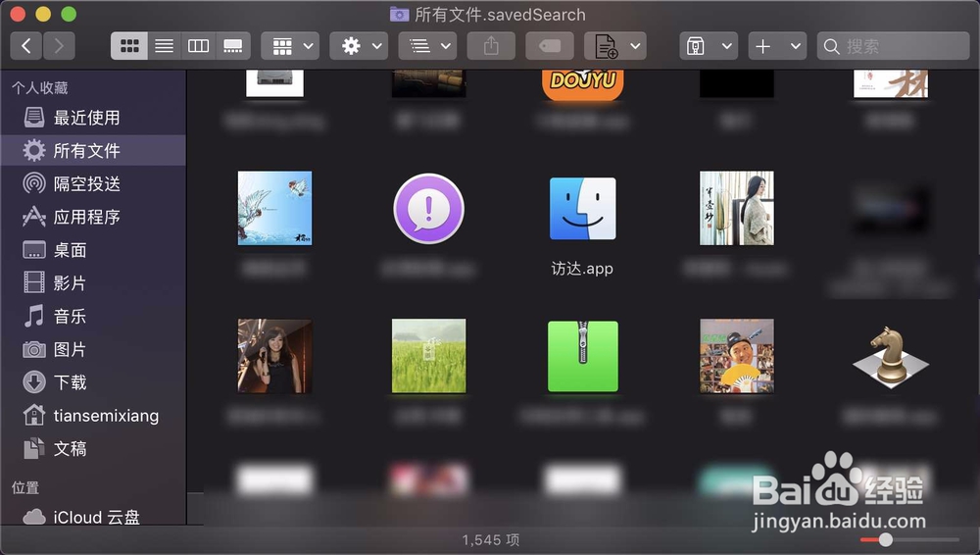Select the purple Feedback Assistant icon

pyautogui.click(x=429, y=208)
